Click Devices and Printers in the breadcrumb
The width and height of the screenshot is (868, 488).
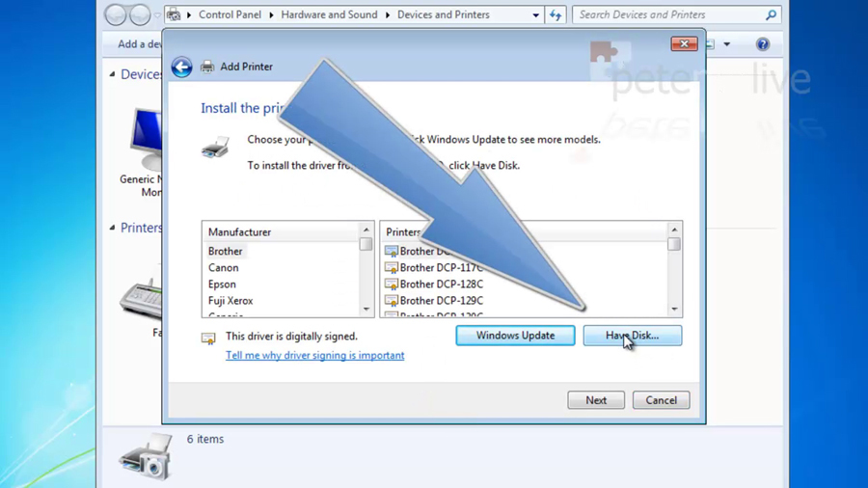tap(444, 14)
